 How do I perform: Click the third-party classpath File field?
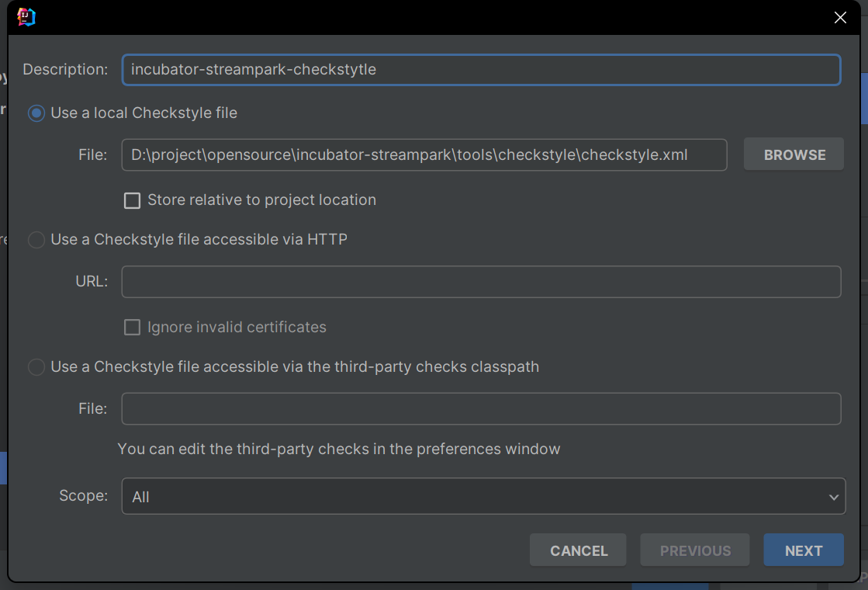(x=481, y=408)
